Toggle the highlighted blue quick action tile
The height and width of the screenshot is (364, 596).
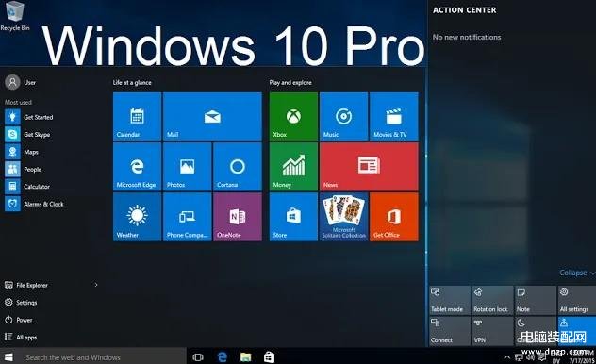[x=577, y=331]
